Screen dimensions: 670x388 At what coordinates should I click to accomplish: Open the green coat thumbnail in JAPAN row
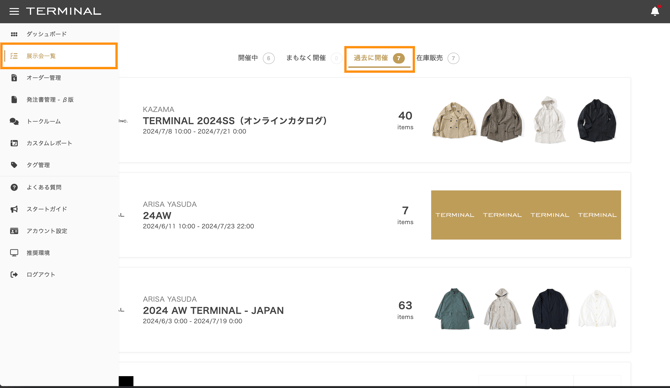click(454, 309)
